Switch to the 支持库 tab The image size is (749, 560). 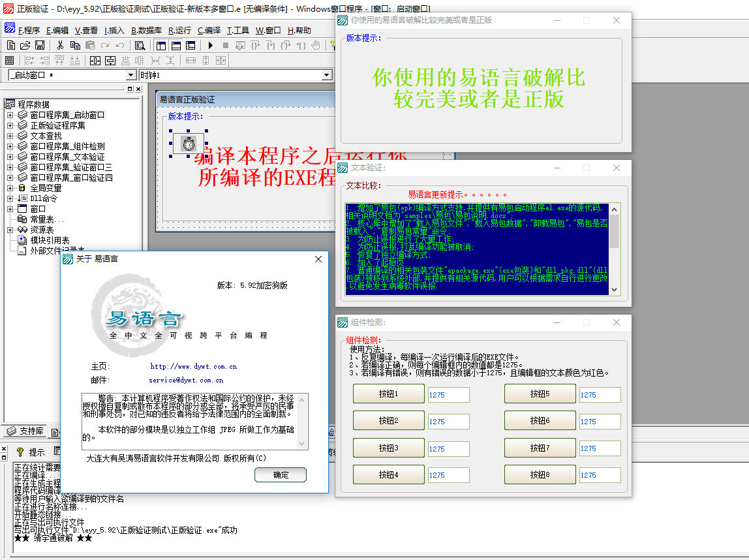[x=25, y=431]
